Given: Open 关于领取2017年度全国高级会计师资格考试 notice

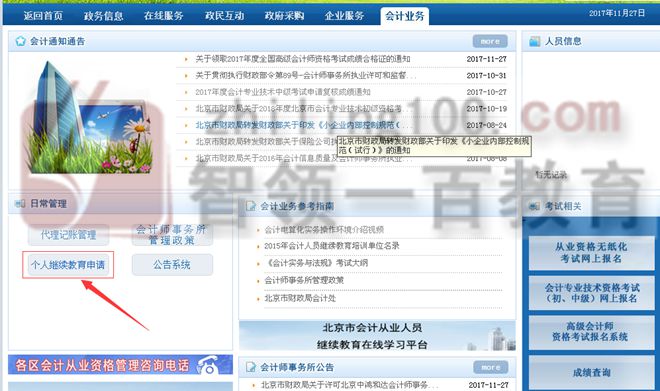Looking at the screenshot, I should pos(303,59).
